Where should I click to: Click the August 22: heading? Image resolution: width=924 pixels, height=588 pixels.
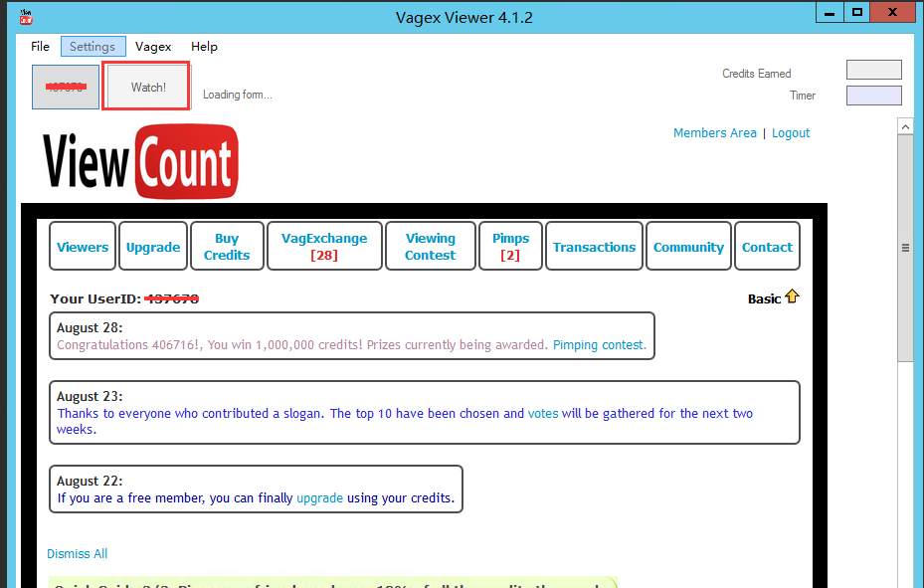(x=90, y=481)
